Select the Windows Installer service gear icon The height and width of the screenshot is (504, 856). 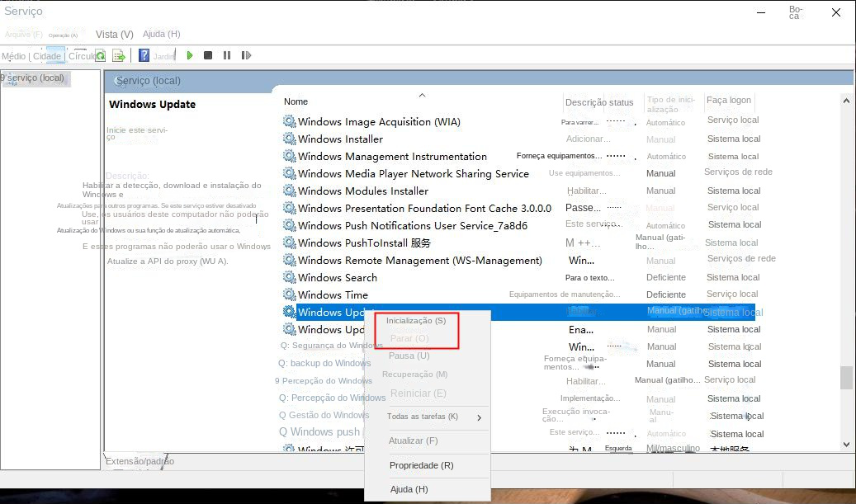(289, 139)
